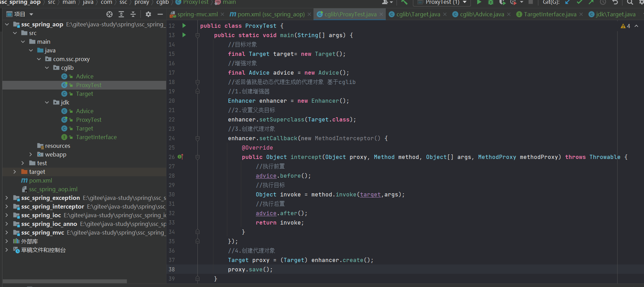Click run gutter arrow beside class ProxyTest
The height and width of the screenshot is (287, 644).
(x=184, y=26)
